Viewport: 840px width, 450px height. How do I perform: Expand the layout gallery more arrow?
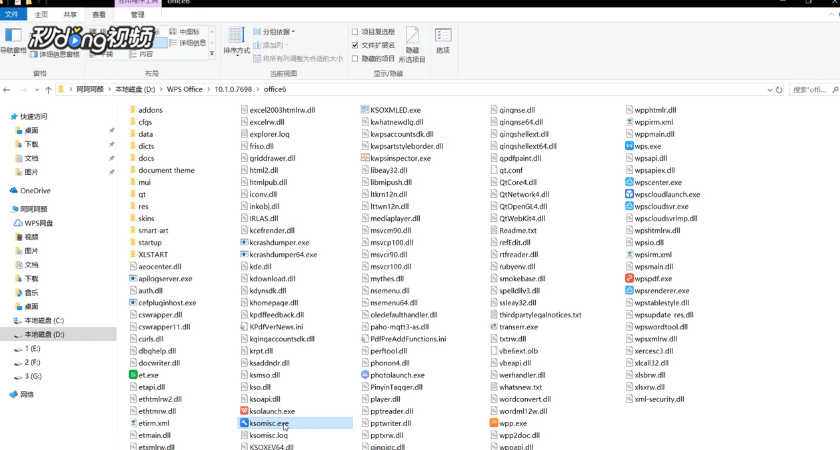(212, 53)
